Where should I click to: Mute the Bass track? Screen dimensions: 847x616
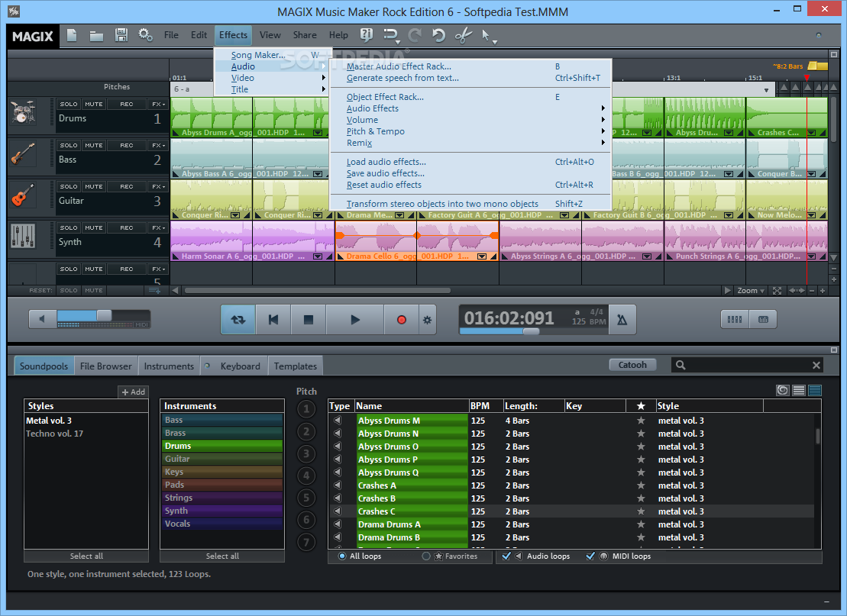point(93,145)
